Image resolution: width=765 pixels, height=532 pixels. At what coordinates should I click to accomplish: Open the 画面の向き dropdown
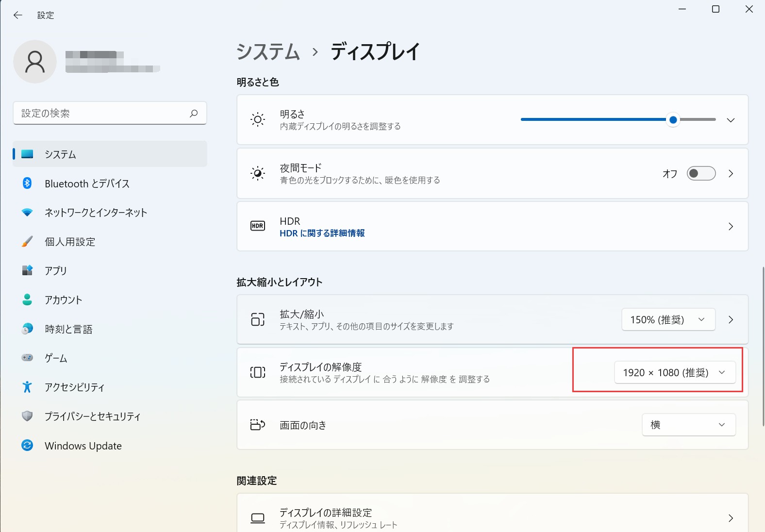[688, 425]
